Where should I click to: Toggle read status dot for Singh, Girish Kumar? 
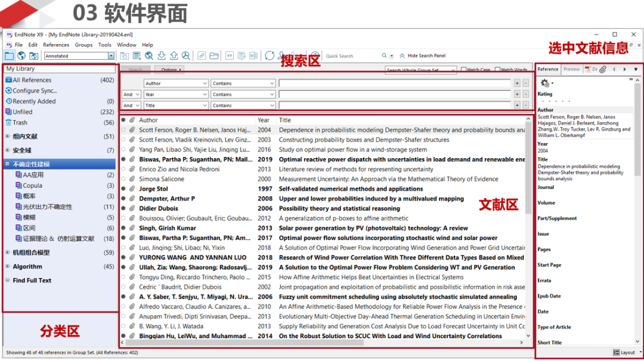point(123,228)
